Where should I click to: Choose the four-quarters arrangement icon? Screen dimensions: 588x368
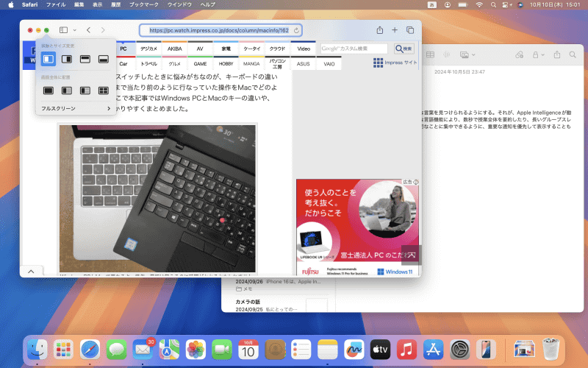pyautogui.click(x=104, y=91)
